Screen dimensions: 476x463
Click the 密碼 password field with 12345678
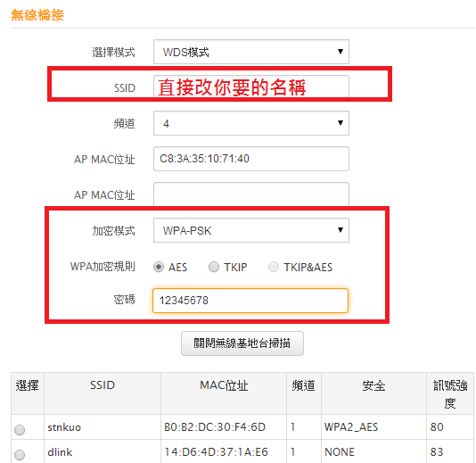tap(250, 301)
